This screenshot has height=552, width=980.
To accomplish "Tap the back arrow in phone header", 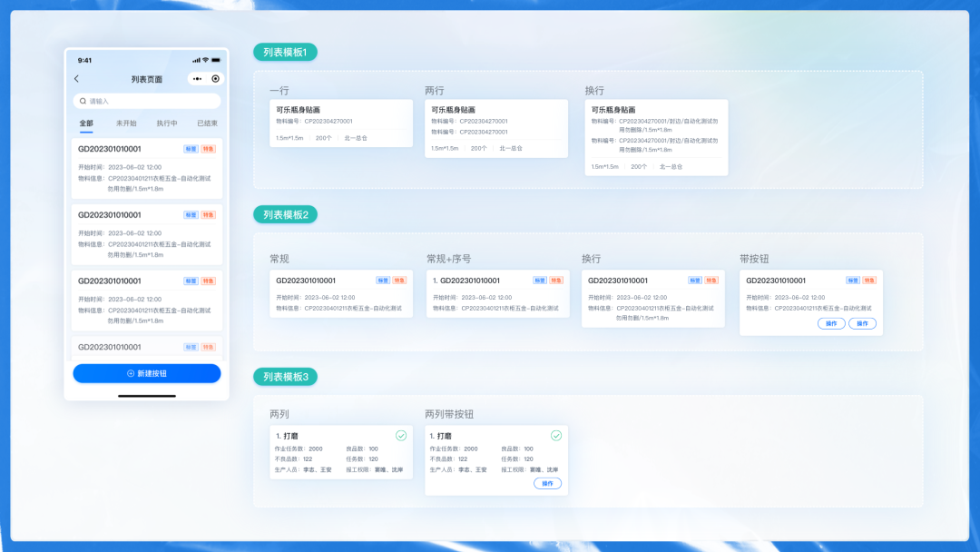I will point(77,79).
